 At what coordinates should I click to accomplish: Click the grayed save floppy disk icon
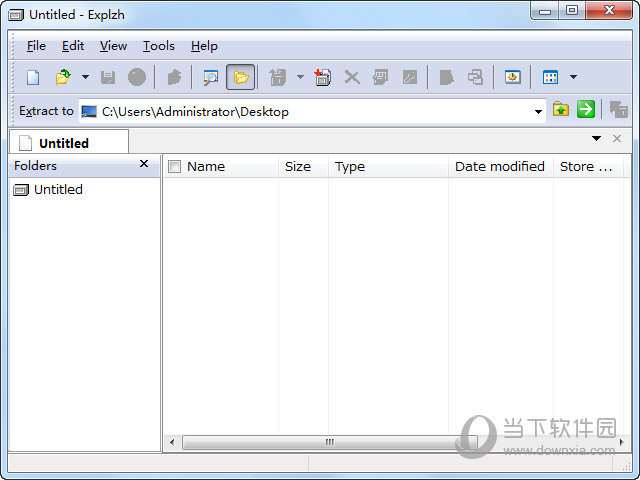click(108, 77)
